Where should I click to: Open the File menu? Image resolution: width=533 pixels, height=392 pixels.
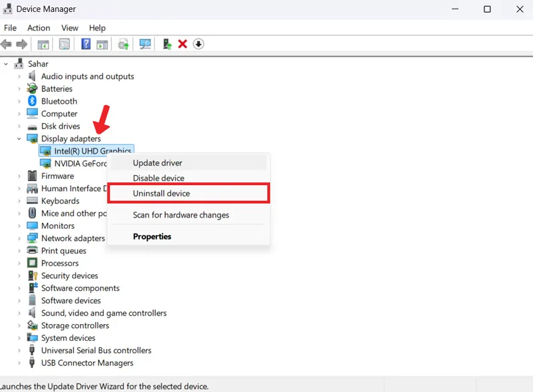[10, 28]
